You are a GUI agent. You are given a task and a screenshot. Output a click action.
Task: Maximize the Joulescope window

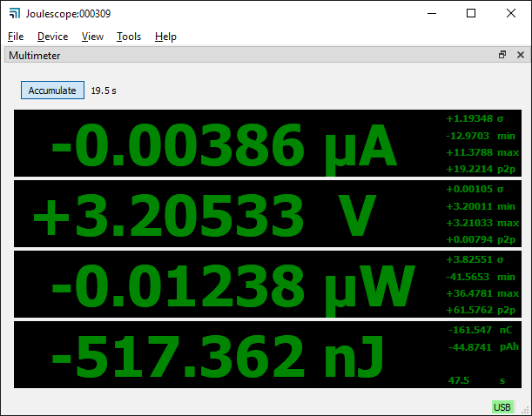pos(471,14)
